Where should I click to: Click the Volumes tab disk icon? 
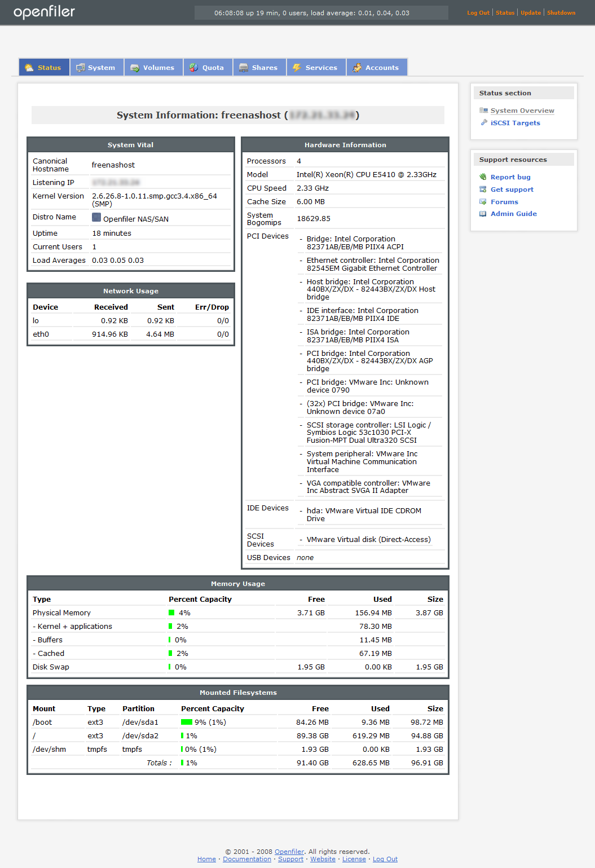point(135,68)
